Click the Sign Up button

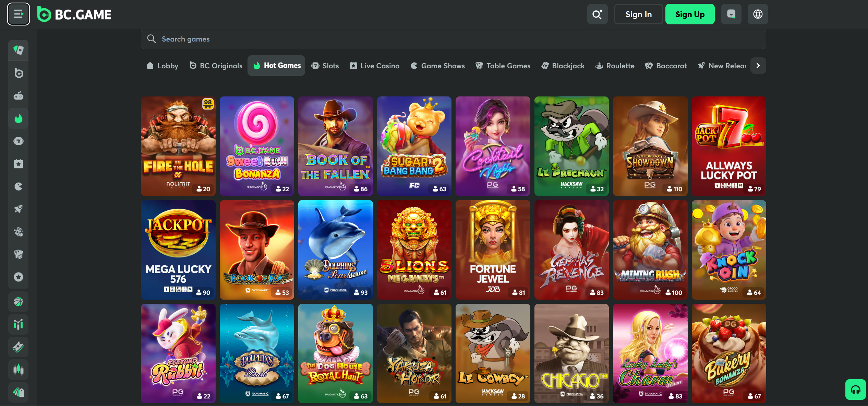690,14
